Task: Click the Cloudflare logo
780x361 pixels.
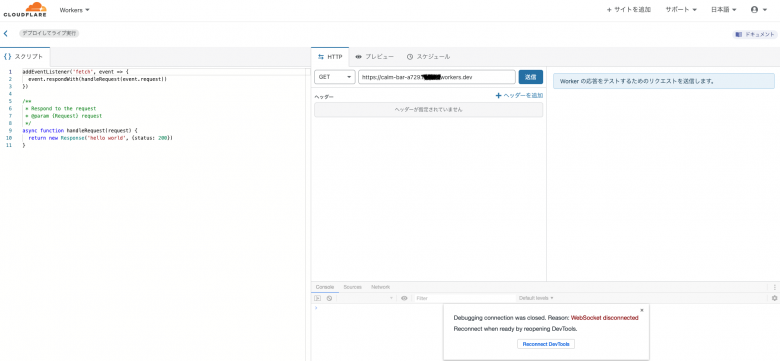Action: (25, 9)
